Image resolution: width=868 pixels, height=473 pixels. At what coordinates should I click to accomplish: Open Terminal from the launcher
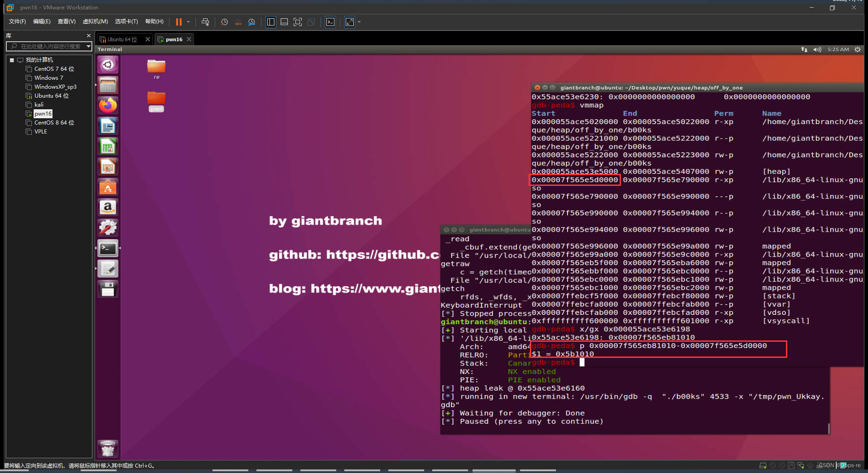108,249
